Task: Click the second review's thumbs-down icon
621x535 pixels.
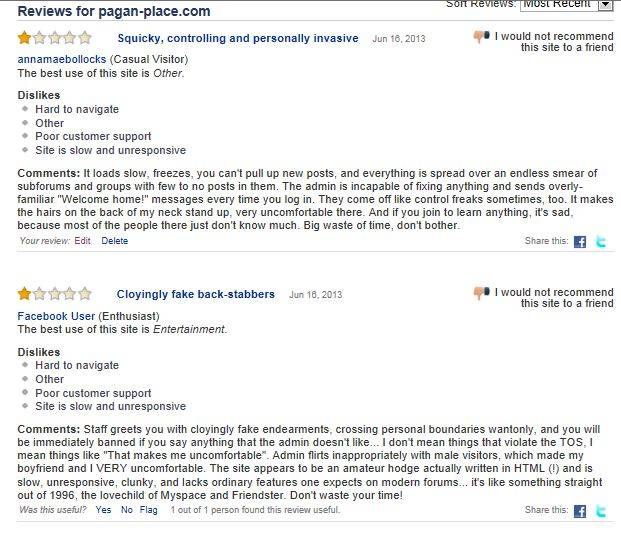Action: [481, 293]
